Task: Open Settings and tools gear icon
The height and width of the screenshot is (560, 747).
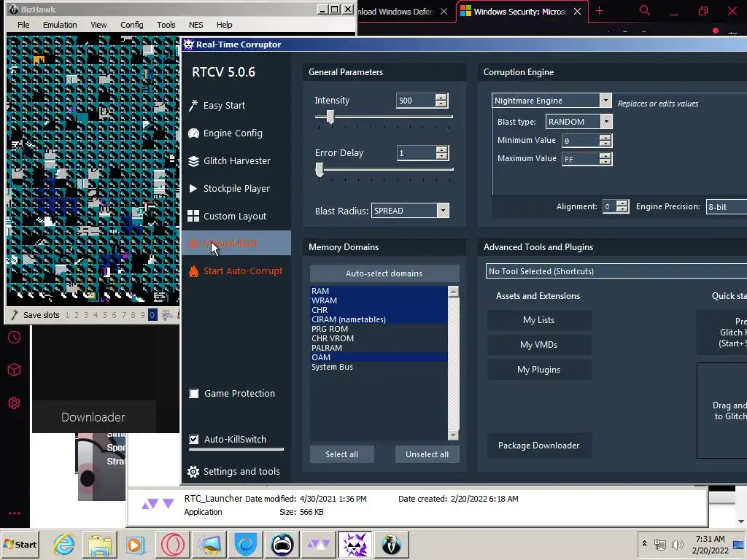Action: (193, 472)
